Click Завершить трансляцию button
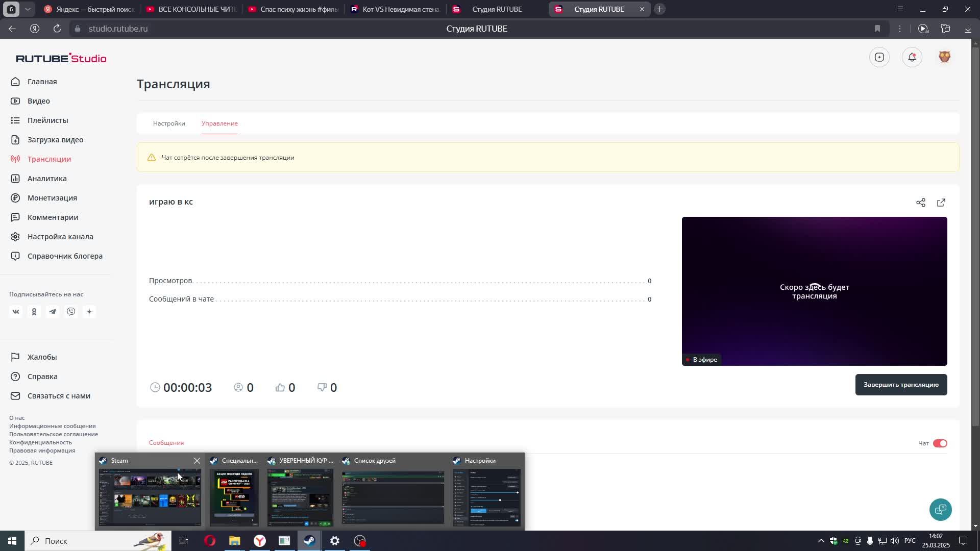The width and height of the screenshot is (980, 551). (x=901, y=385)
